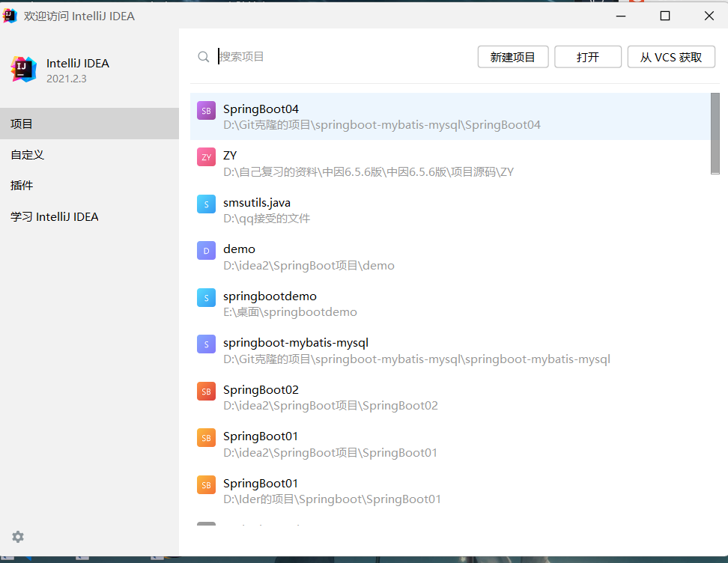Viewport: 728px width, 563px height.
Task: Click the search magnifier icon
Action: point(204,57)
